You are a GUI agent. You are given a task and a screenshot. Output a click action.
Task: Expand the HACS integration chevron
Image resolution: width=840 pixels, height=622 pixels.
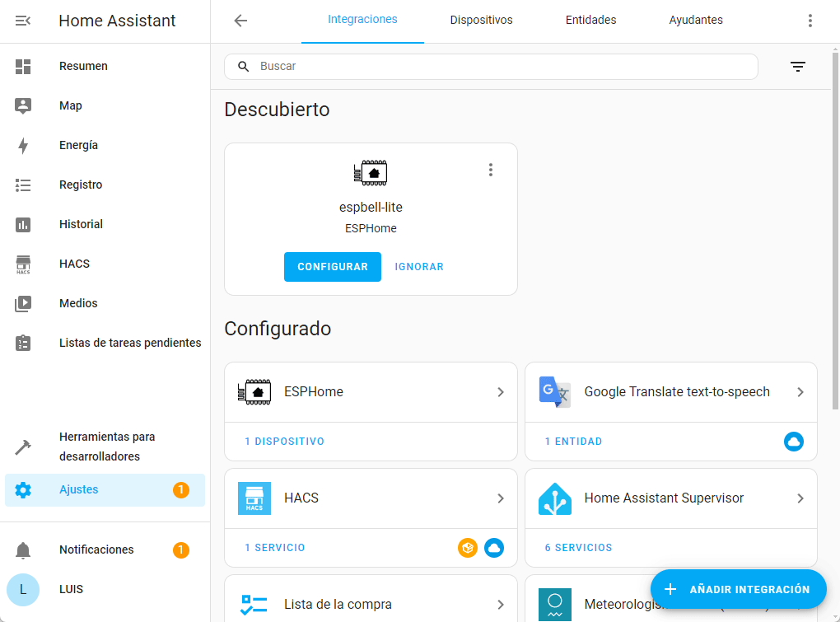tap(501, 498)
